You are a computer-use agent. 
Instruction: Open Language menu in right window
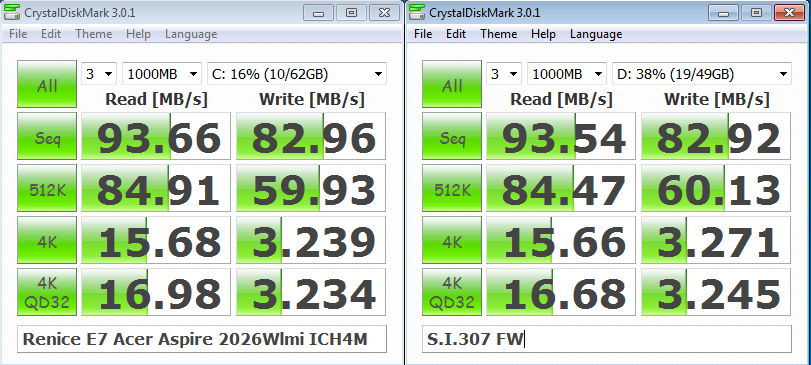pos(596,34)
